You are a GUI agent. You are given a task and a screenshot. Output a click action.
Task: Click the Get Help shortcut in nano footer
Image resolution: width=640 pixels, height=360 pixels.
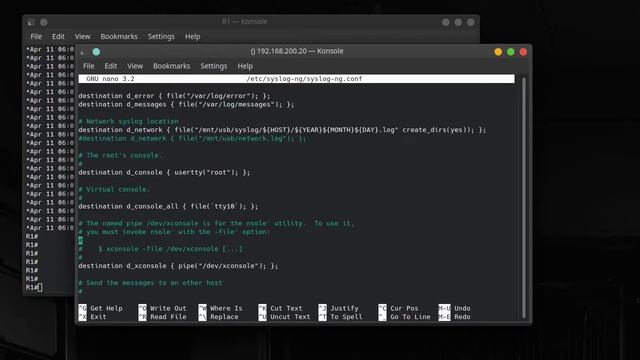[100, 308]
